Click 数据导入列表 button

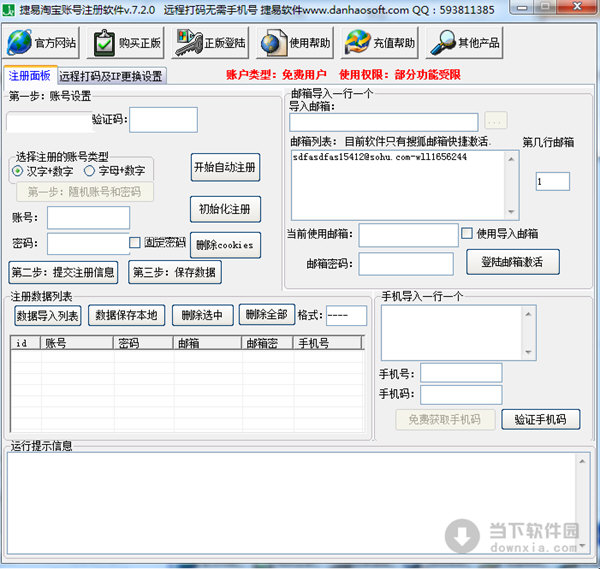click(48, 316)
